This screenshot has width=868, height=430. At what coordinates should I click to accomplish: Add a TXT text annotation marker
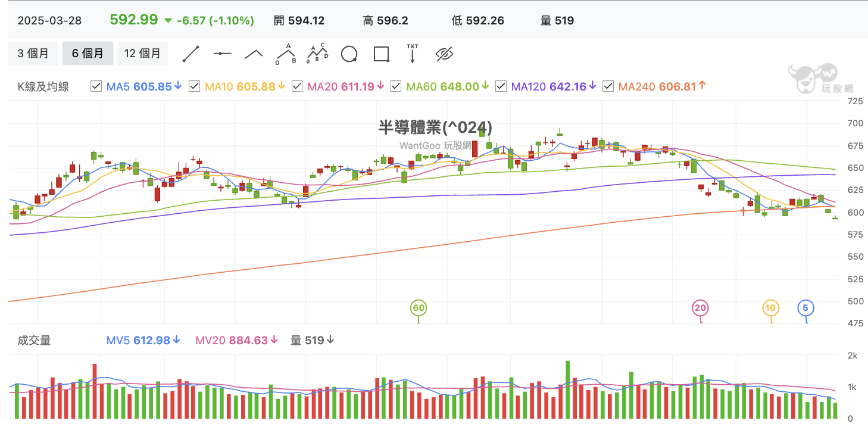click(413, 54)
